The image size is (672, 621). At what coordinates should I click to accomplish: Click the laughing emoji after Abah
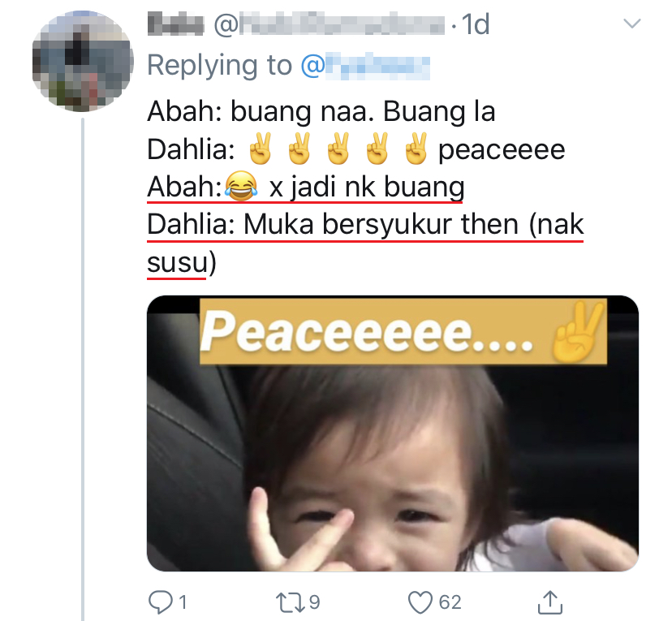point(239,188)
